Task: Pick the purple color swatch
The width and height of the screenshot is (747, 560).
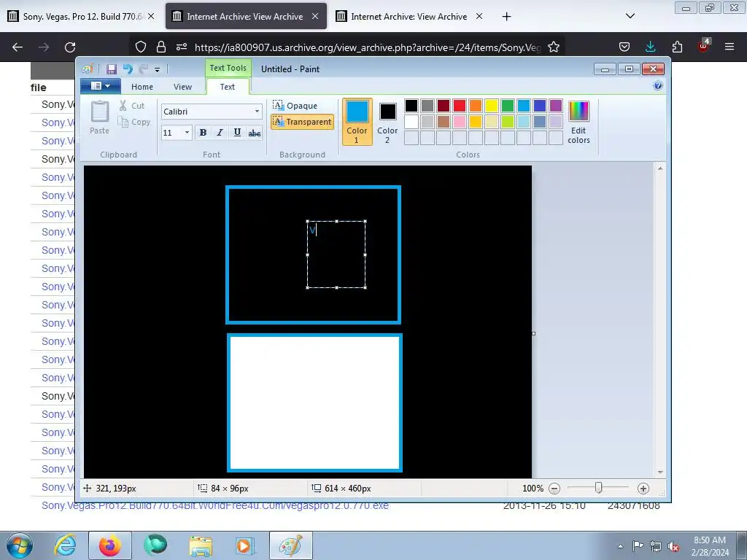Action: [x=555, y=105]
